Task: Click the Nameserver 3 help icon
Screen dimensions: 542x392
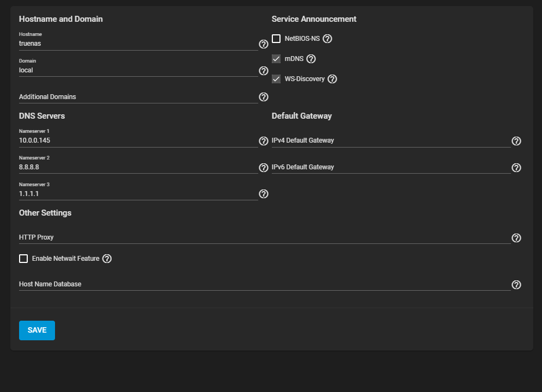Action: [263, 194]
